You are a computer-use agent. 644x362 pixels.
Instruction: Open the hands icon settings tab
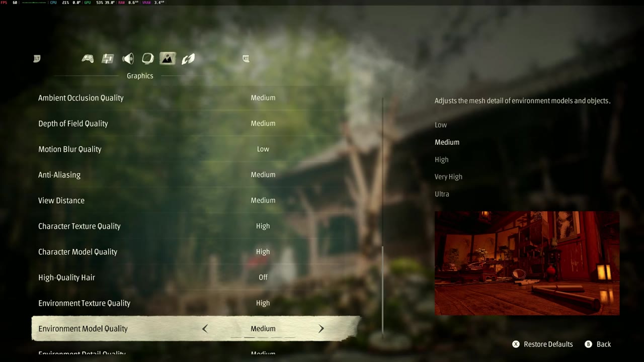coord(188,59)
